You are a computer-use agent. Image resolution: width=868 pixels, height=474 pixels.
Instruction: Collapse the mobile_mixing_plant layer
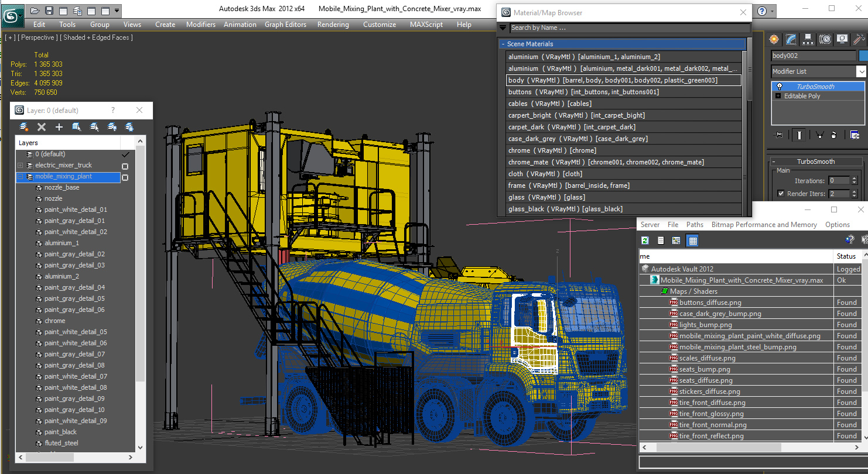tap(20, 176)
